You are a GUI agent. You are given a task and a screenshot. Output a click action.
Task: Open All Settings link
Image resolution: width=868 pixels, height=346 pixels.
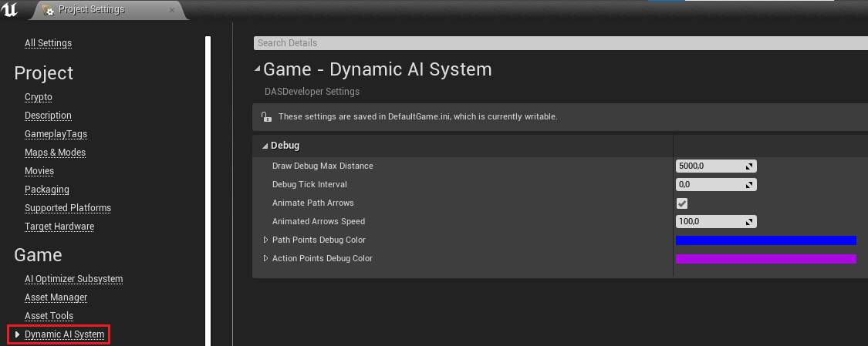tap(48, 43)
